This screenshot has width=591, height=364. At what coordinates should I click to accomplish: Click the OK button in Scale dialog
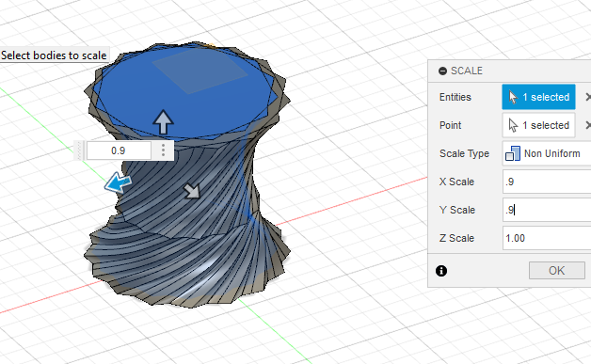(x=557, y=271)
